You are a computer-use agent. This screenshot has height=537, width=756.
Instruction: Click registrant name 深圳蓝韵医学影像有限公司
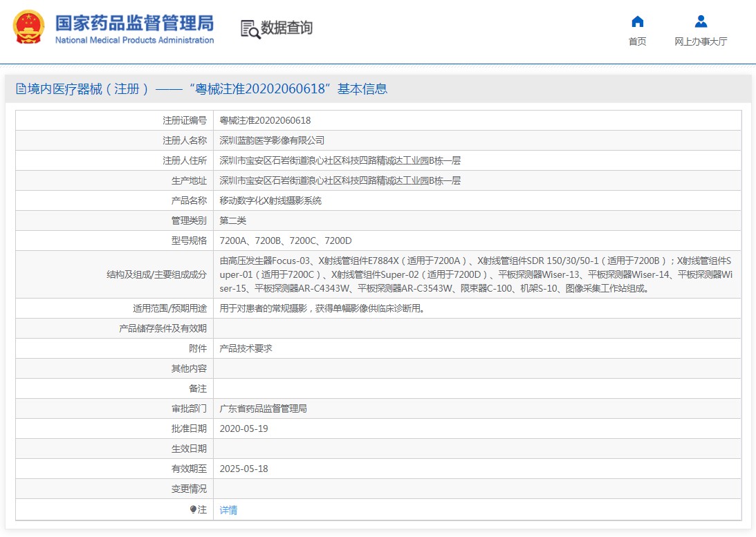[x=272, y=140]
